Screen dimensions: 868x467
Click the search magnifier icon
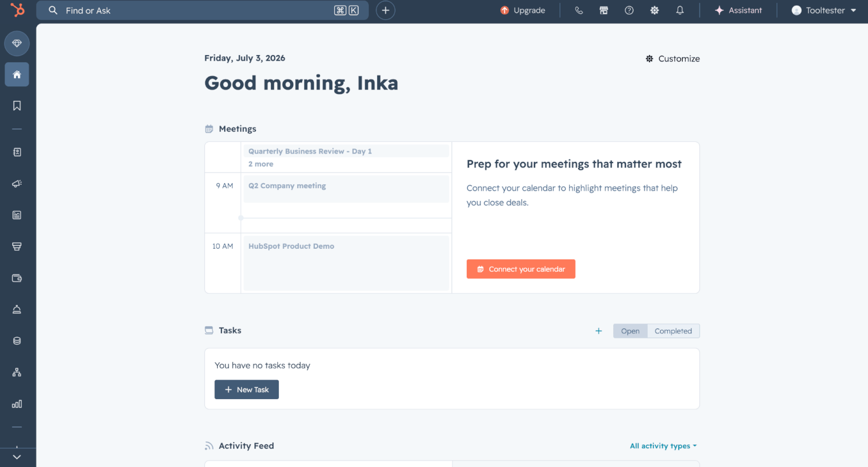(53, 11)
